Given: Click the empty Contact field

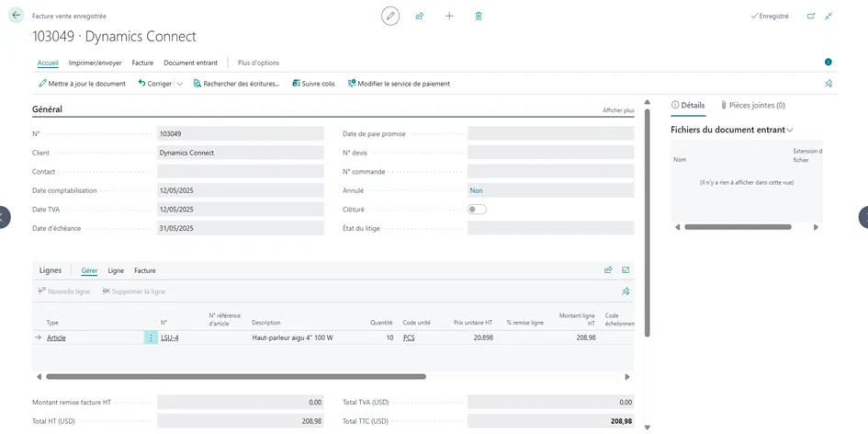Looking at the screenshot, I should pos(241,171).
